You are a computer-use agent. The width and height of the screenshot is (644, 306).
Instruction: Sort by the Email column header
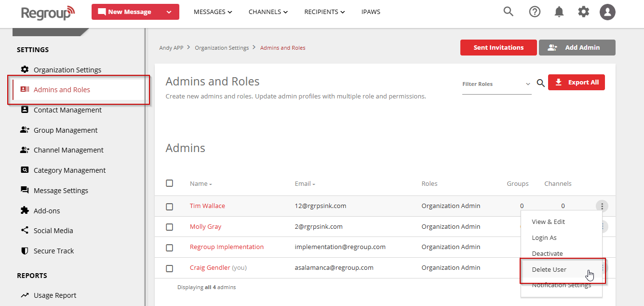tap(305, 183)
